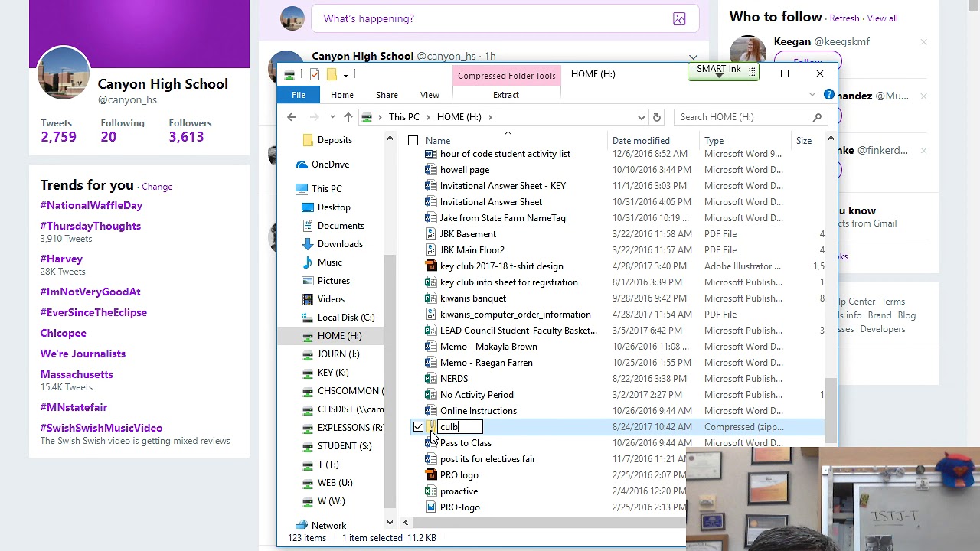Select the 'proactive' Excel file icon
The width and height of the screenshot is (980, 551).
coord(430,491)
